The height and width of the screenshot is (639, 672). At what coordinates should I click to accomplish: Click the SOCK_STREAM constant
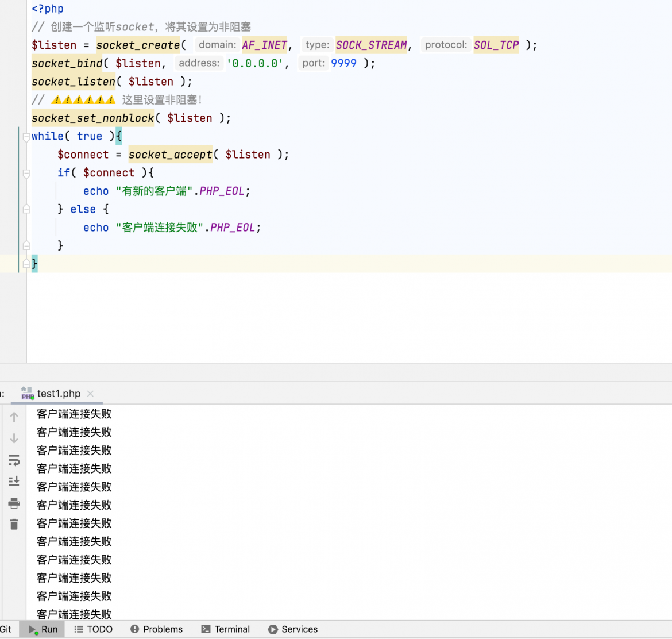(x=371, y=45)
